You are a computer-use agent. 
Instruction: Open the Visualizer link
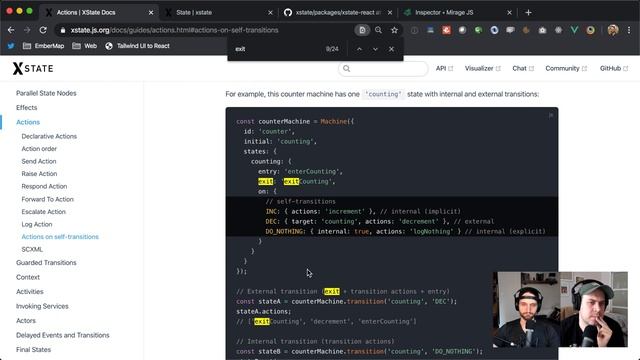point(482,69)
